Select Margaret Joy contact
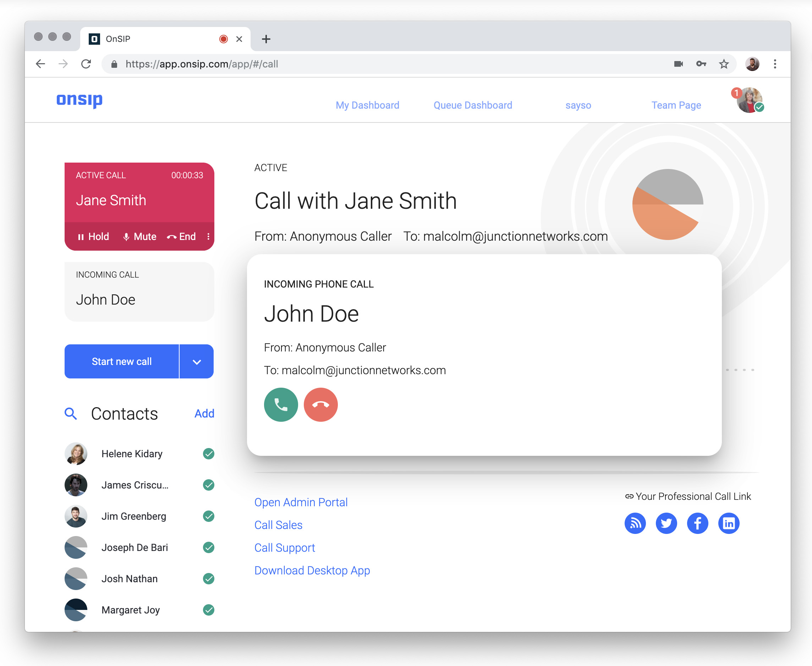The width and height of the screenshot is (812, 666). click(x=139, y=610)
